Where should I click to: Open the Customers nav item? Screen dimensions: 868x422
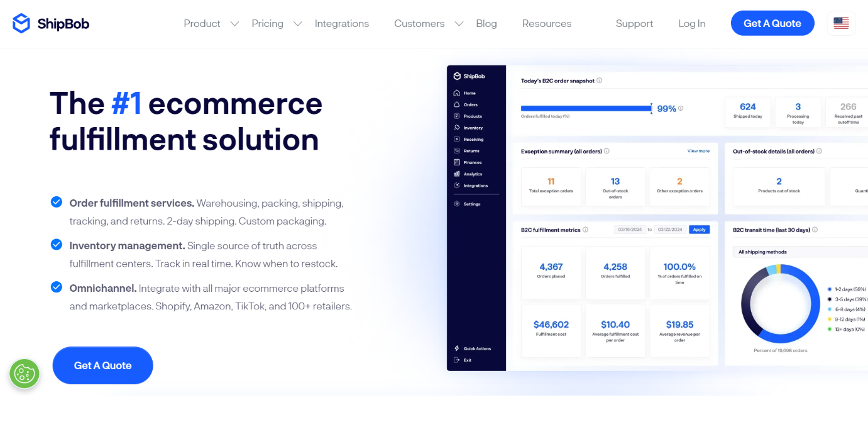coord(419,23)
